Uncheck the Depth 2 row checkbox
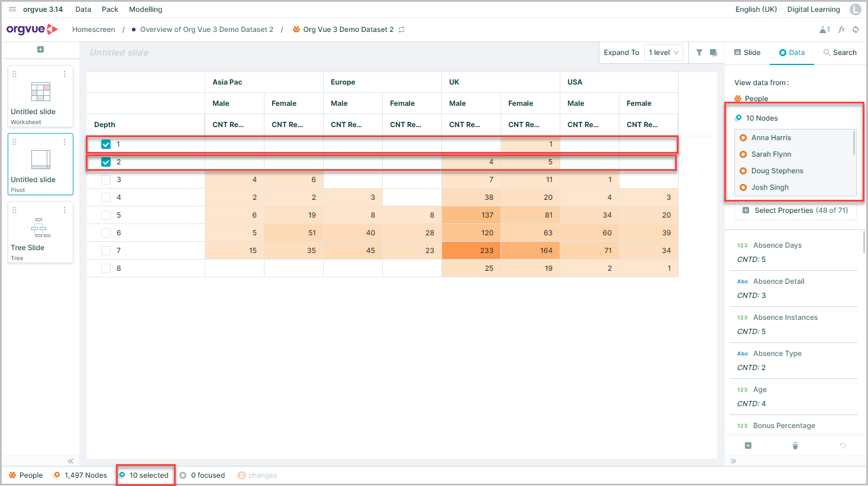Viewport: 868px width, 486px height. (x=106, y=162)
